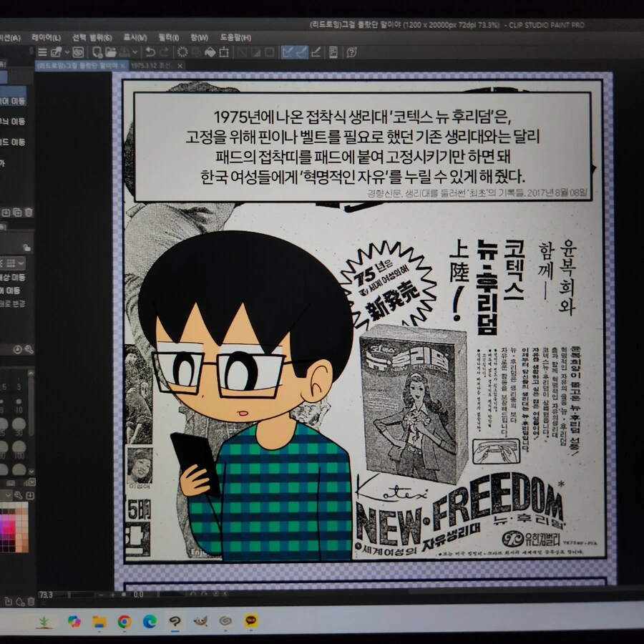Screen dimensions: 644x644
Task: Toggle Snap to Special Ruler
Action: click(301, 52)
